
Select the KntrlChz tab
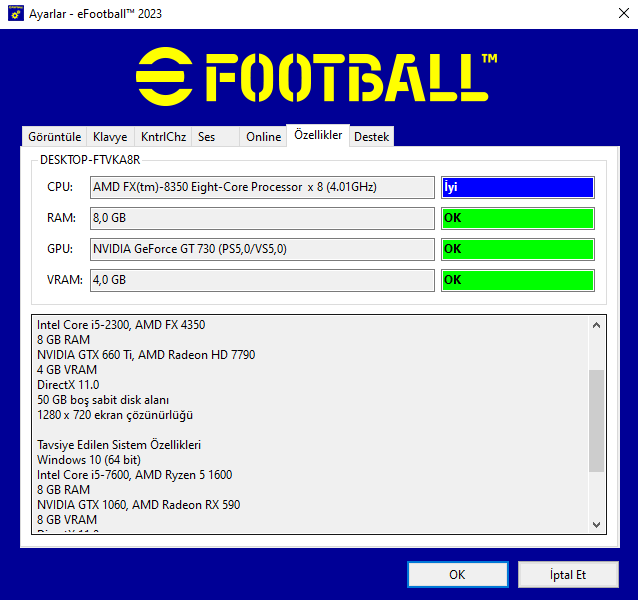pos(163,137)
